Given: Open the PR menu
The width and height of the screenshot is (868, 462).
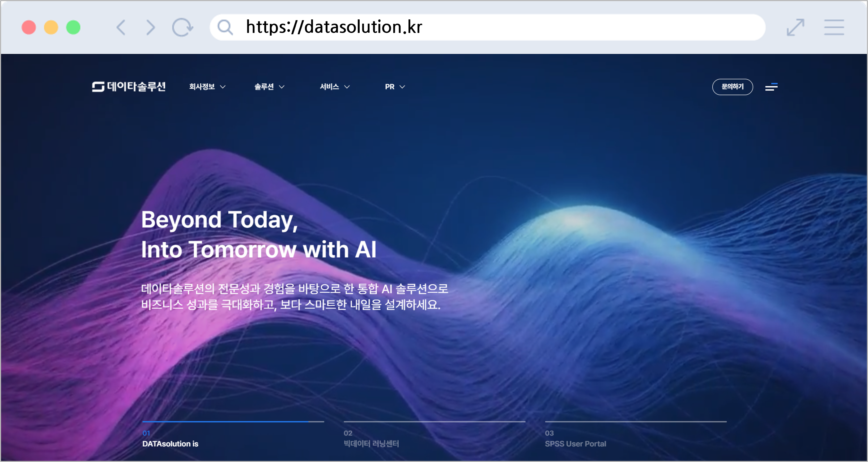Looking at the screenshot, I should [390, 87].
